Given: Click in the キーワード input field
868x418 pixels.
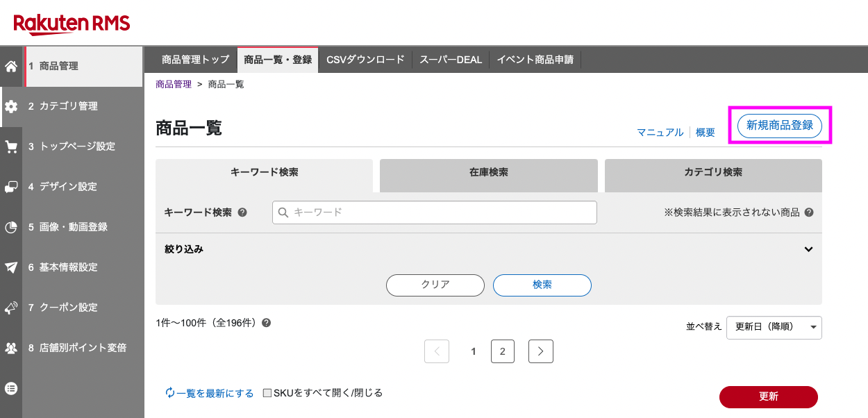Looking at the screenshot, I should tap(435, 212).
